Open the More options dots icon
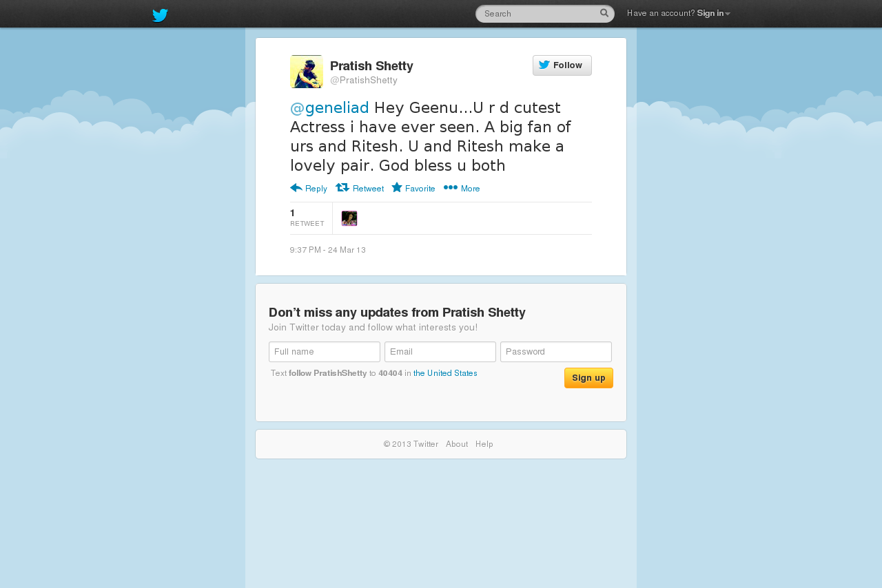Screen dimensions: 882x588 451,187
